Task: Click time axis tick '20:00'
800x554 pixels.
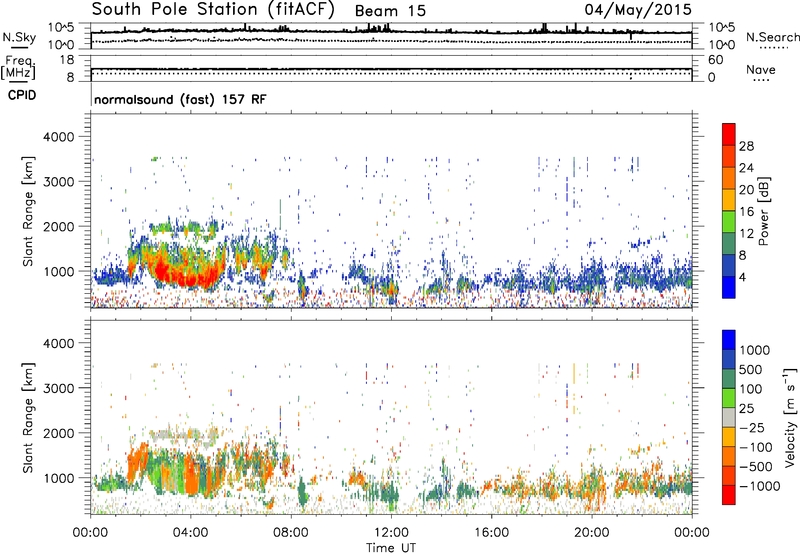Action: coord(591,533)
